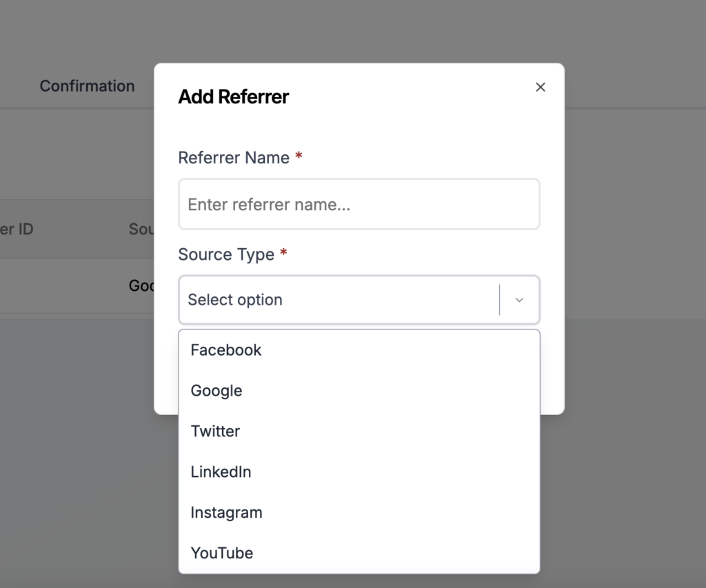Click the Add Referrer dialog title

click(x=233, y=97)
